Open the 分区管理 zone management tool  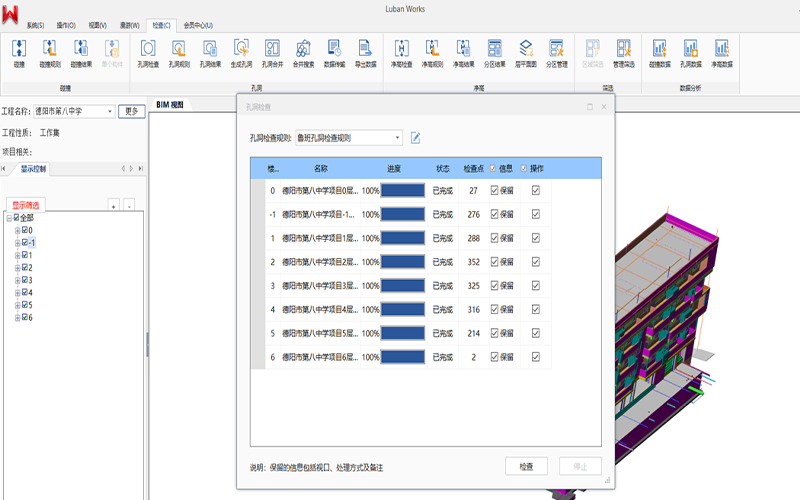tap(557, 54)
